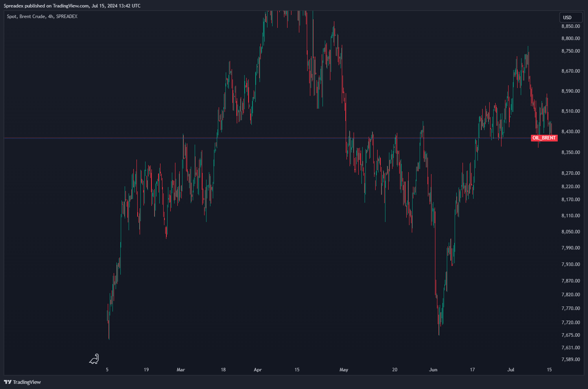Click the dinosaur icon near chart bottom

click(x=94, y=359)
